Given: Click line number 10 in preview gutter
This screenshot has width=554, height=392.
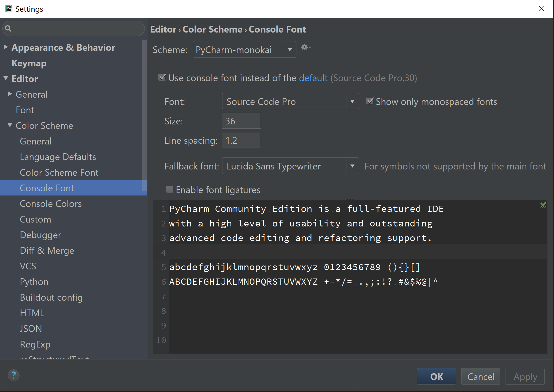Looking at the screenshot, I should [161, 340].
